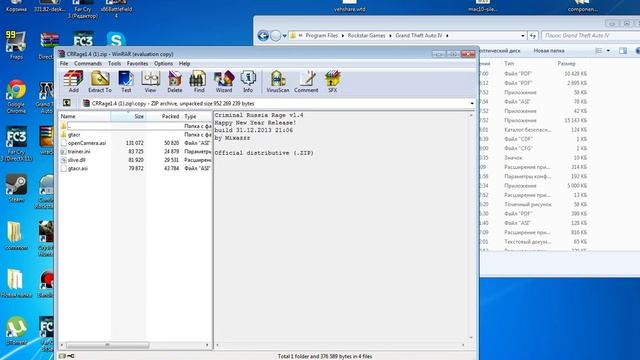Sort by Type column header
Image resolution: width=640 pixels, height=360 pixels.
click(197, 116)
